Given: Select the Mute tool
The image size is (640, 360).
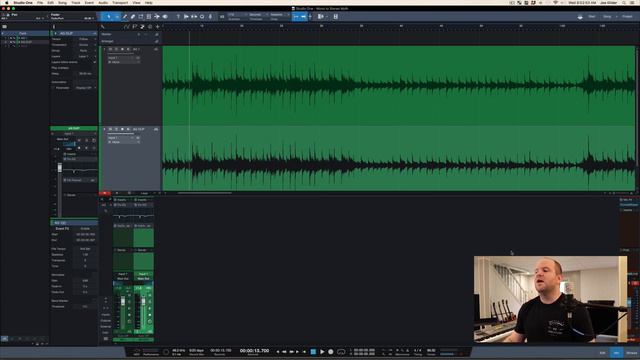Looking at the screenshot, I should coord(149,17).
